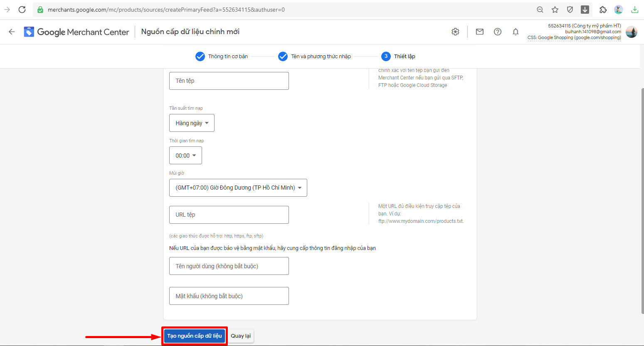
Task: Click the URL tệp input field
Action: (x=229, y=215)
